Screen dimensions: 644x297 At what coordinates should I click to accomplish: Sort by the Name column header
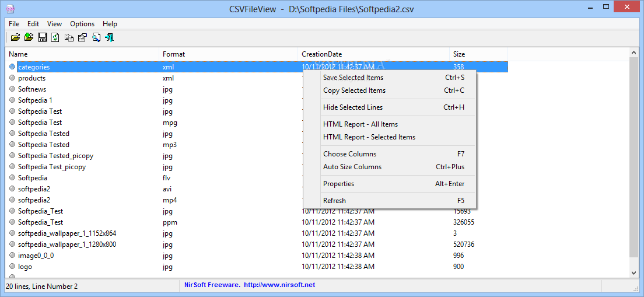82,54
